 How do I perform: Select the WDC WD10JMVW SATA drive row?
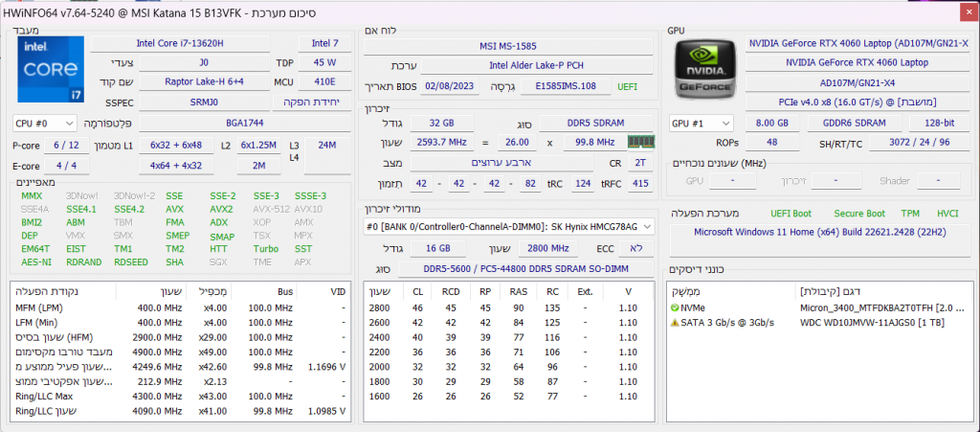[x=819, y=323]
